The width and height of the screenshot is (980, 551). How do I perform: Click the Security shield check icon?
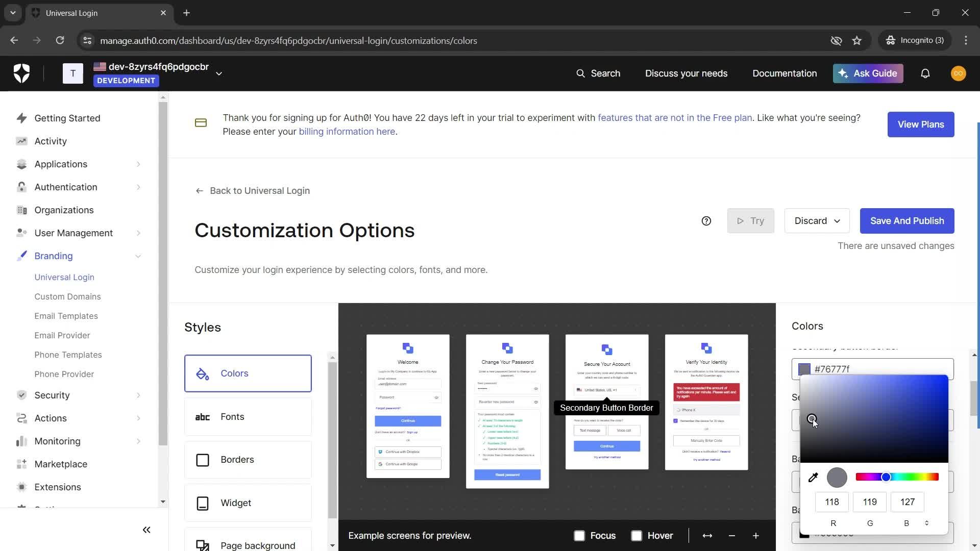21,395
